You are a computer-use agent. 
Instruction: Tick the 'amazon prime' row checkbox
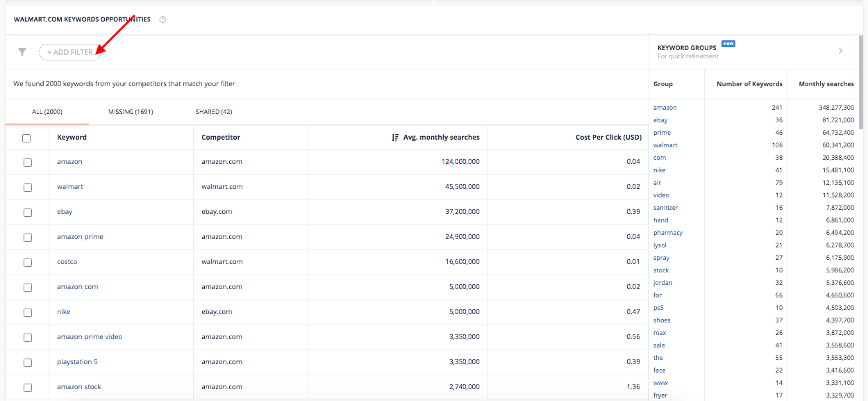(x=28, y=238)
